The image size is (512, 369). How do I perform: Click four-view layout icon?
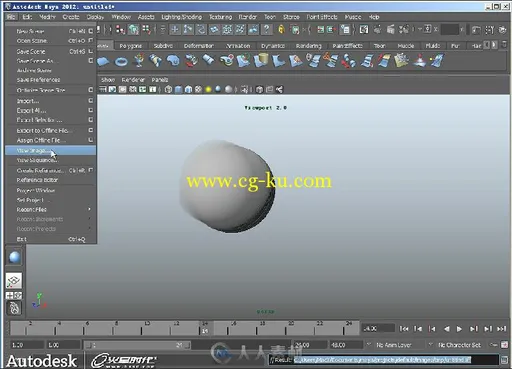pyautogui.click(x=14, y=295)
